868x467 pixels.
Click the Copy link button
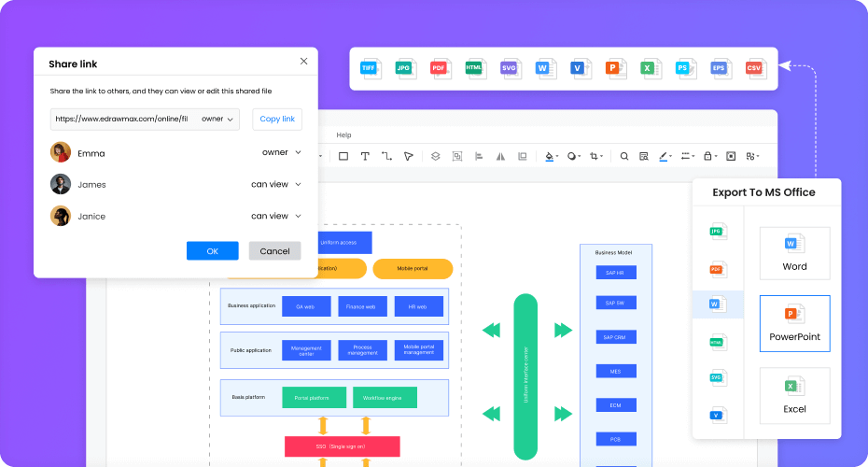pos(277,120)
